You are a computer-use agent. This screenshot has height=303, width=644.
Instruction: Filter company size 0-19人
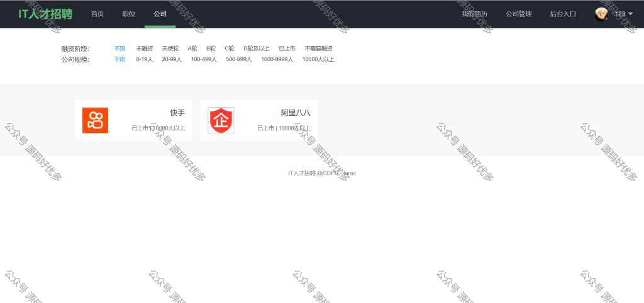pos(145,59)
